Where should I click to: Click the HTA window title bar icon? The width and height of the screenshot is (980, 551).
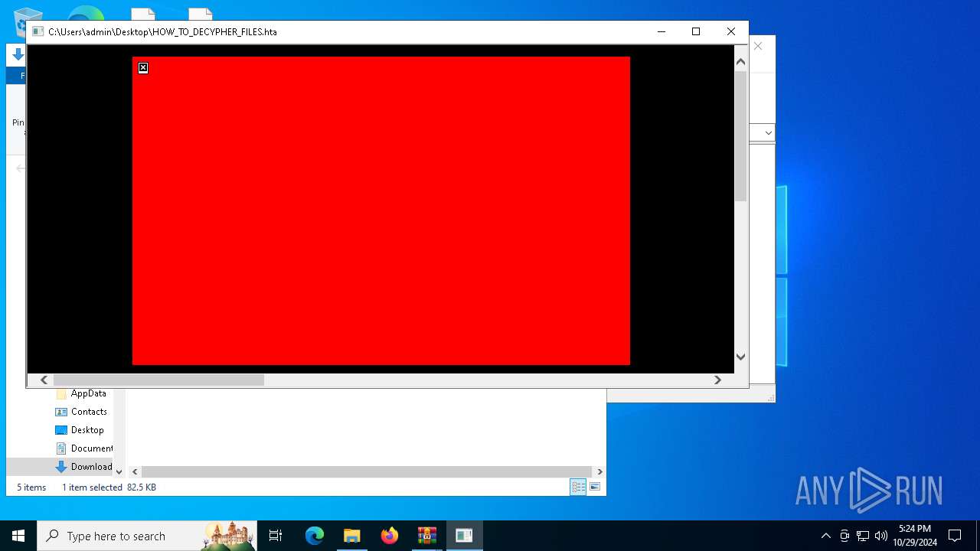(x=38, y=31)
